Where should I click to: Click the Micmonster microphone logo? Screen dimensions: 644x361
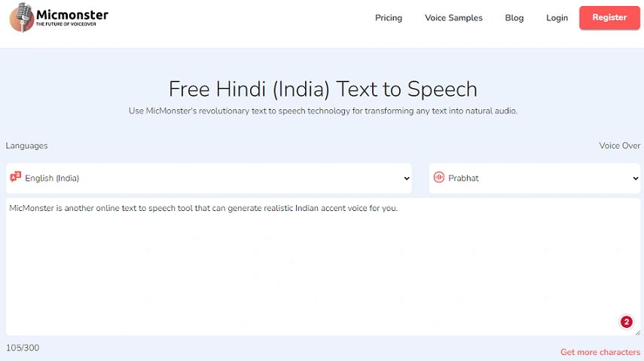(x=21, y=17)
